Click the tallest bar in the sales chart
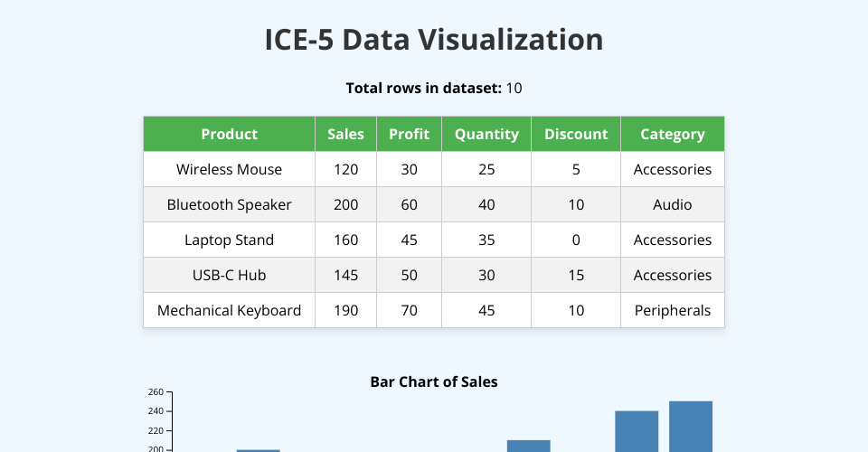The image size is (868, 452). point(691,427)
